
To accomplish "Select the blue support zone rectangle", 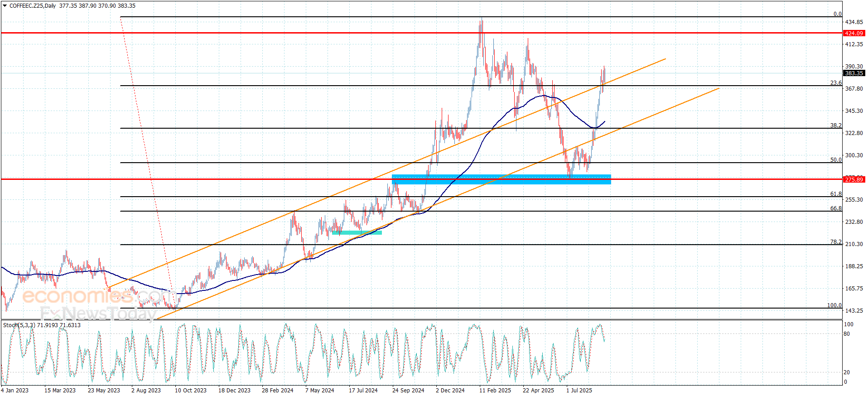I will (x=501, y=179).
